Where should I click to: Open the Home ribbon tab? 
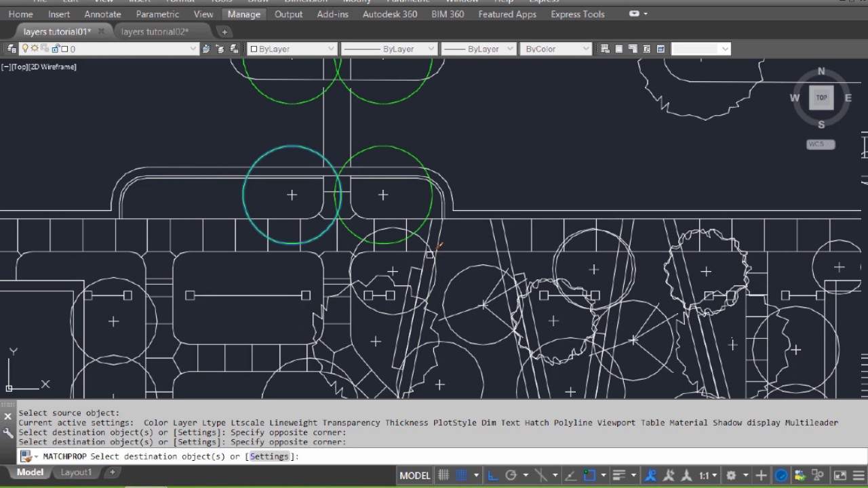click(x=20, y=14)
